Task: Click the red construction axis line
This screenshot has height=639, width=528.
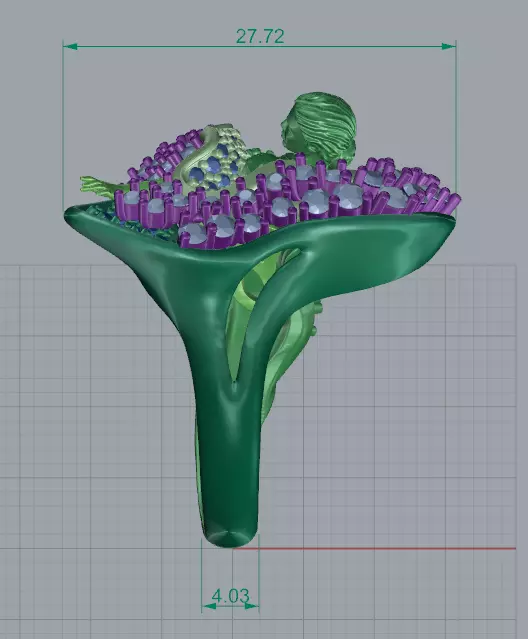Action: (x=374, y=549)
